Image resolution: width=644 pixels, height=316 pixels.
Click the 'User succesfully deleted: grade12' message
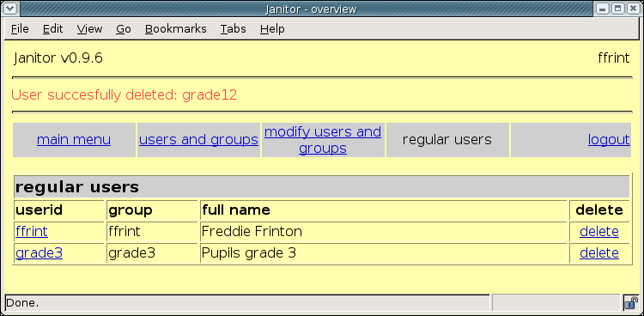click(124, 95)
